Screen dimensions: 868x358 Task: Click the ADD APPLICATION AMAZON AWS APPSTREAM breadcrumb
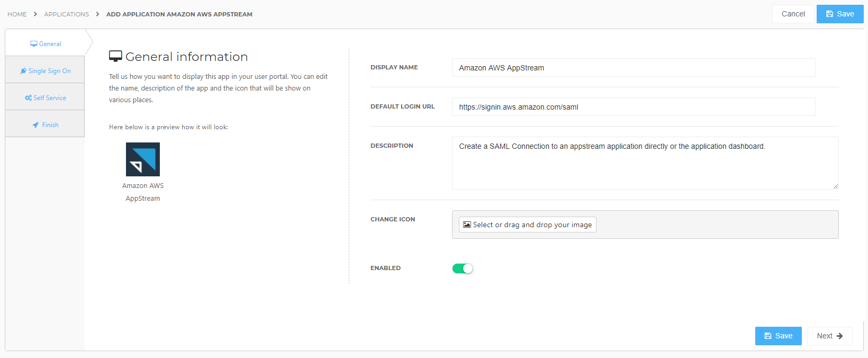coord(179,14)
